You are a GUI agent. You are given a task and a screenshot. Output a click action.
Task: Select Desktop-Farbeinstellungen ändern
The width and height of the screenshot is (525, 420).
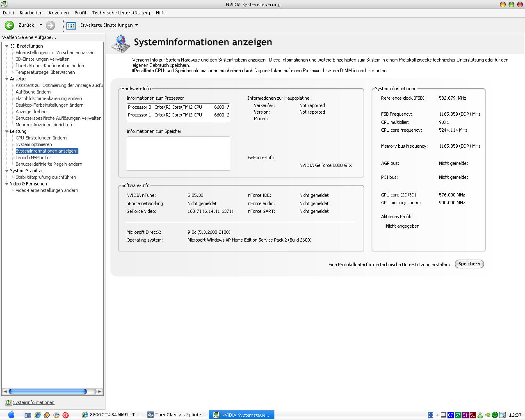pos(50,105)
